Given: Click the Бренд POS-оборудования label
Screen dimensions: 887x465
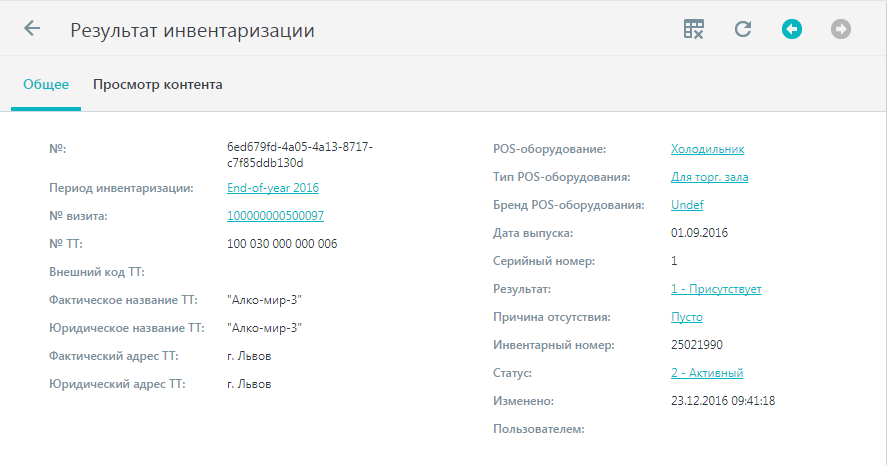Looking at the screenshot, I should point(569,205).
